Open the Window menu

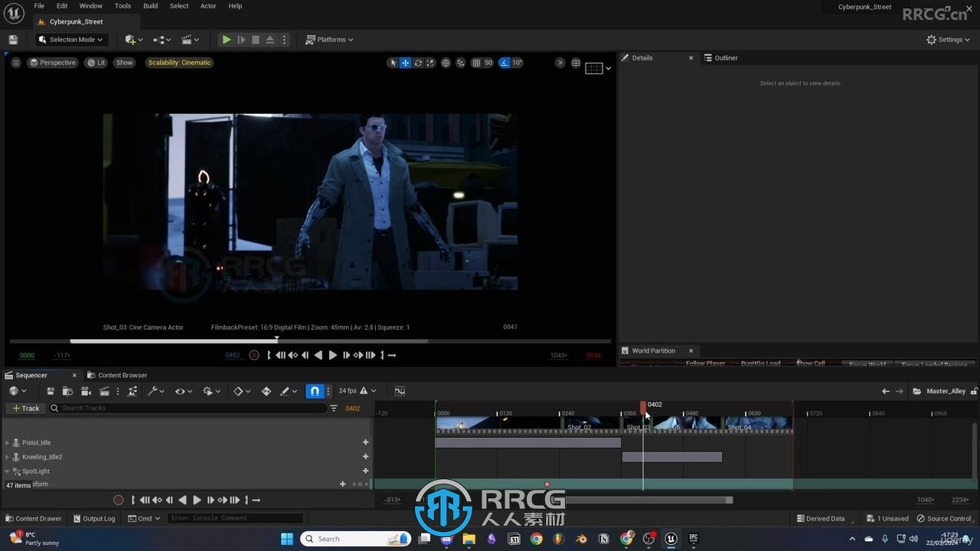pos(90,6)
